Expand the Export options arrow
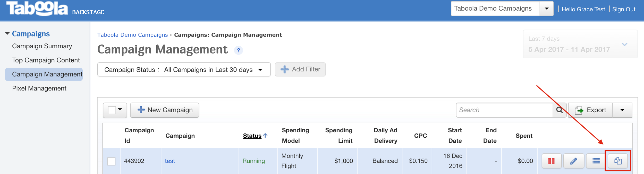This screenshot has width=644, height=174. (x=622, y=110)
